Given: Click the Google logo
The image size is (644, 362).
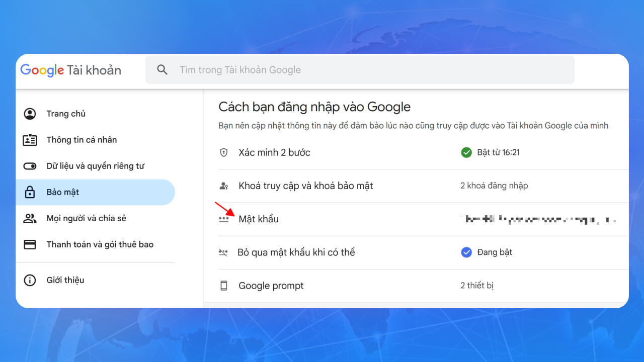Looking at the screenshot, I should click(42, 70).
